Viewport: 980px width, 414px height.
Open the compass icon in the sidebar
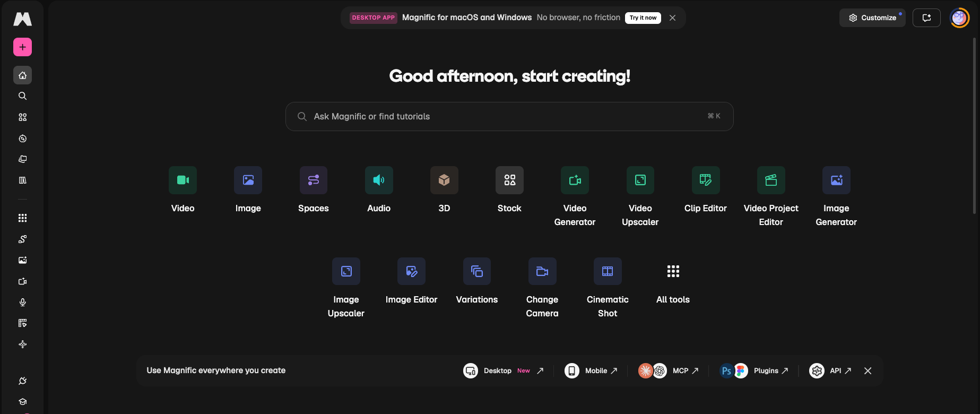click(22, 139)
